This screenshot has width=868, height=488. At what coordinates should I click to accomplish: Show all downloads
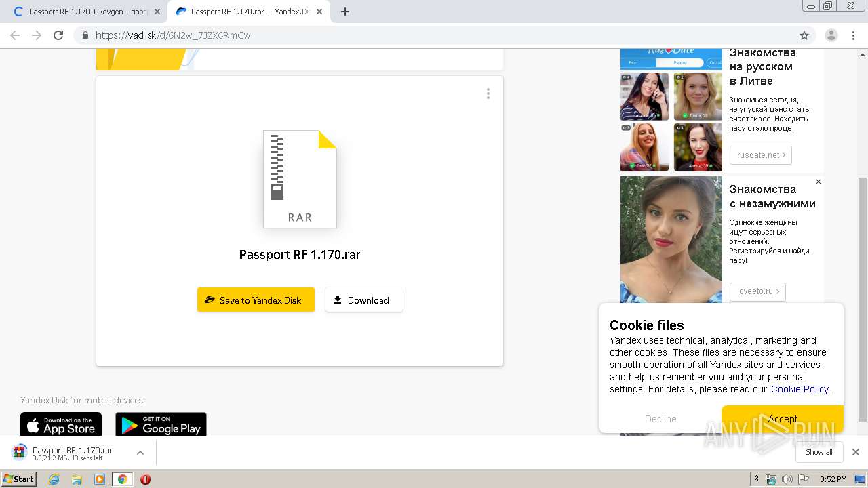click(x=818, y=452)
